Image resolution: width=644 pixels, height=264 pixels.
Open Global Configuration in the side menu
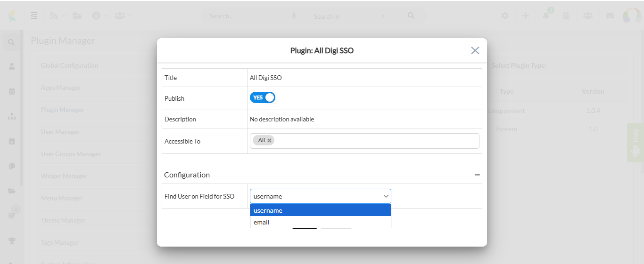pos(69,65)
